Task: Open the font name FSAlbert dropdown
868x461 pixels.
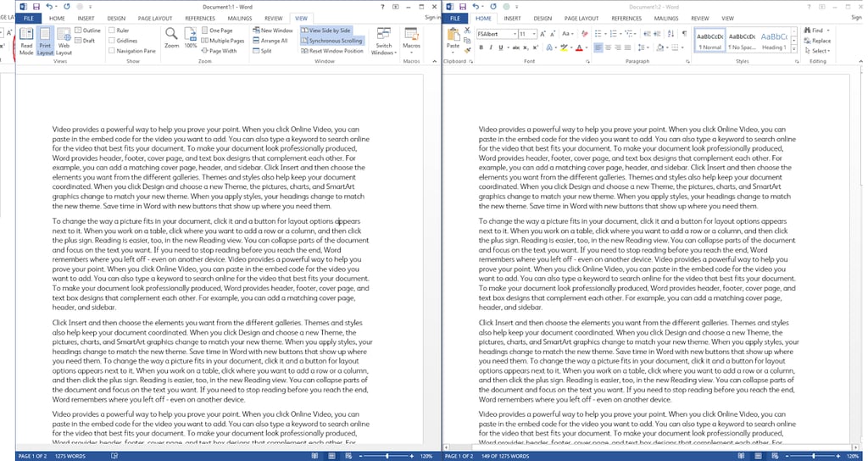Action: pyautogui.click(x=515, y=34)
